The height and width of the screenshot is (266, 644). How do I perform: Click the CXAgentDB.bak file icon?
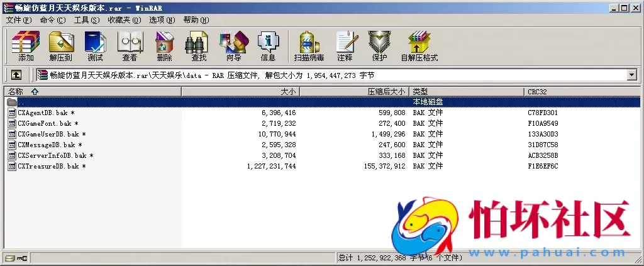pos(12,113)
